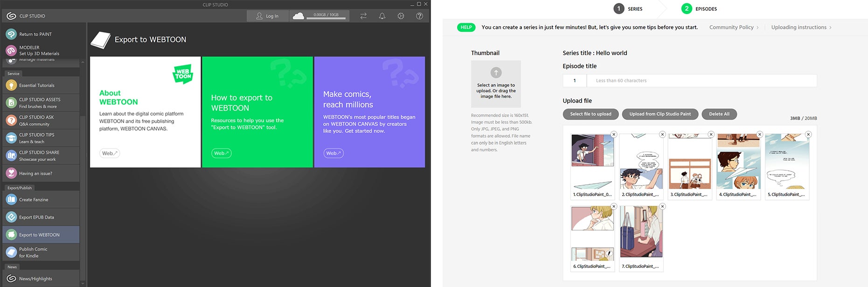Select Publish Comic for Kindle
The height and width of the screenshot is (287, 868).
pos(41,252)
